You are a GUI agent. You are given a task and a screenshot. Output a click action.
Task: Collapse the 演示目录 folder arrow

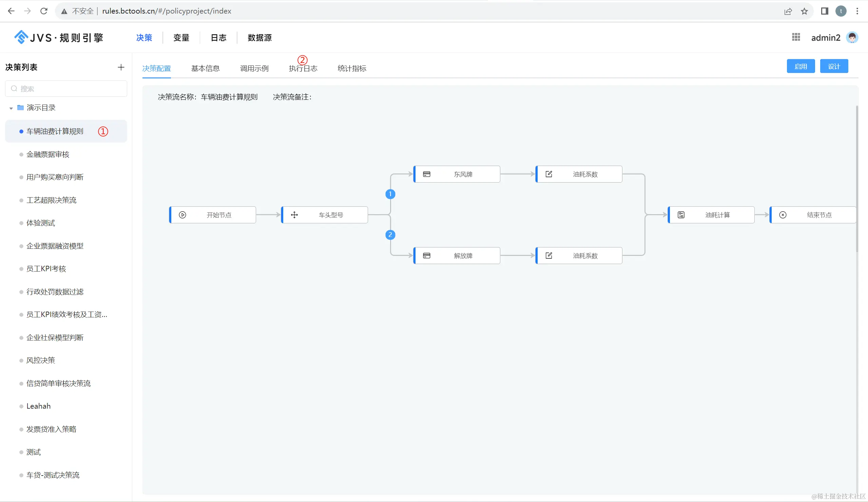point(11,108)
